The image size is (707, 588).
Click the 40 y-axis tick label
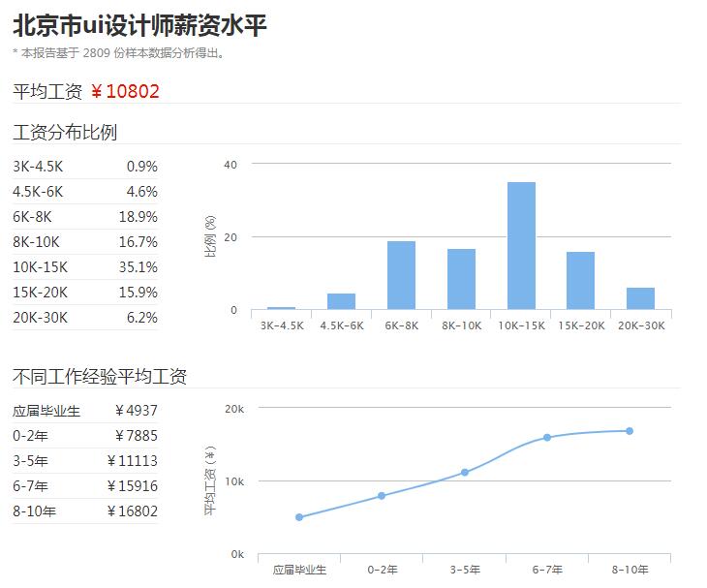231,165
